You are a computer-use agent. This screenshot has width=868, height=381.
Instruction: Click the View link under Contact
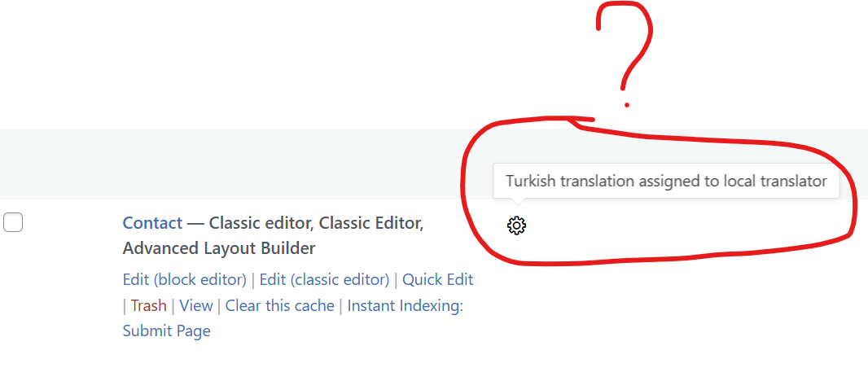196,305
